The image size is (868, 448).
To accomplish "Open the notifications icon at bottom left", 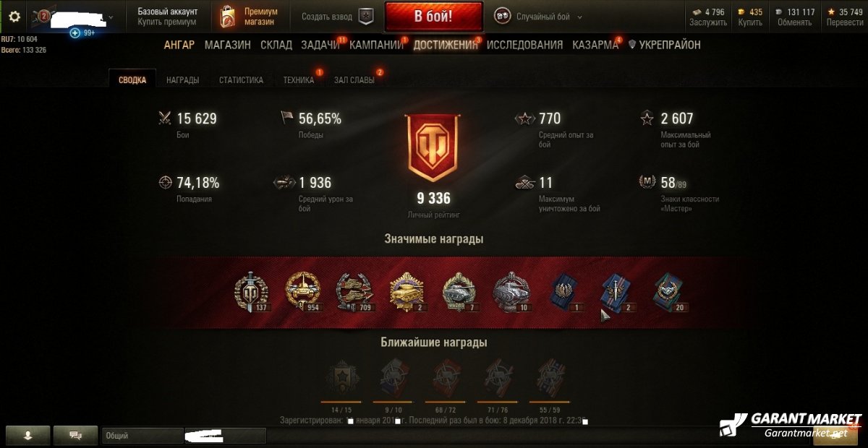I will [27, 435].
